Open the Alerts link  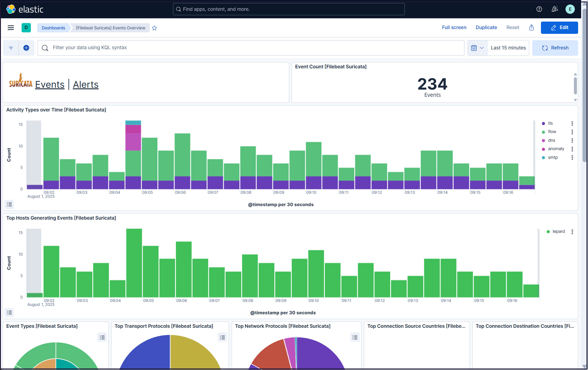[86, 84]
